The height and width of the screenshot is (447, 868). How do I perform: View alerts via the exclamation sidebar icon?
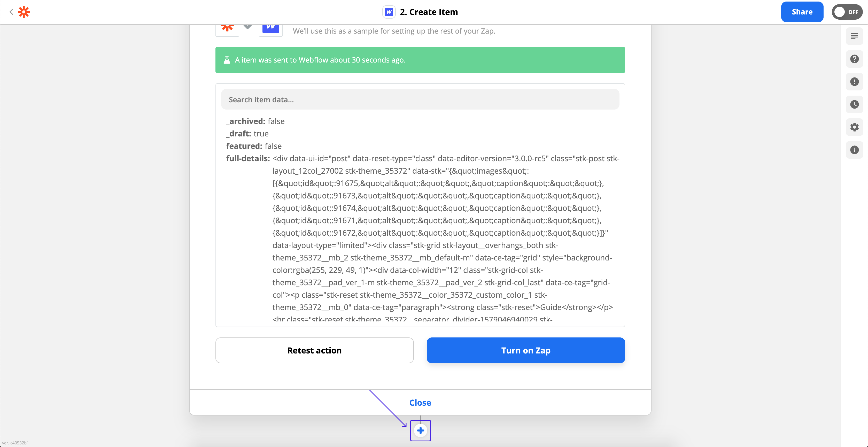[x=855, y=82]
